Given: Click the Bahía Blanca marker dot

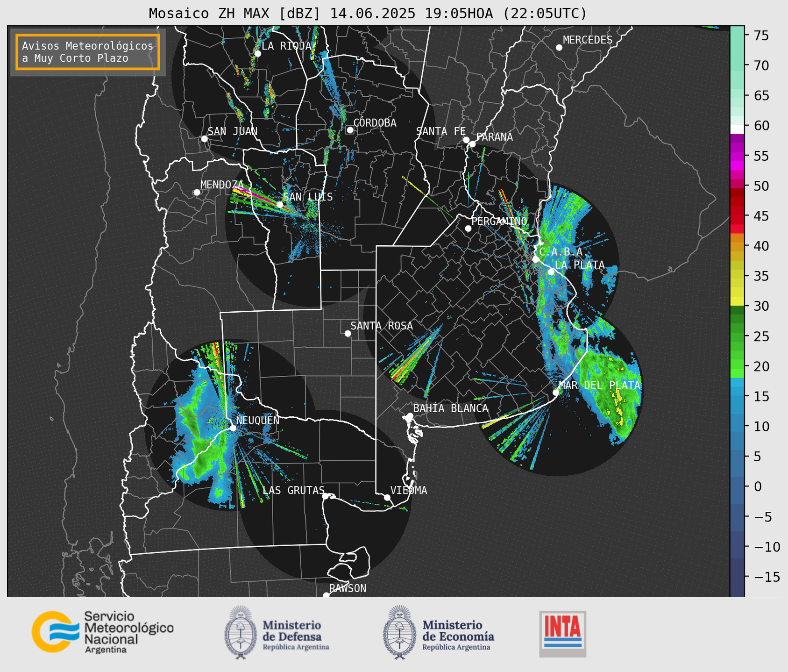Looking at the screenshot, I should tap(410, 416).
